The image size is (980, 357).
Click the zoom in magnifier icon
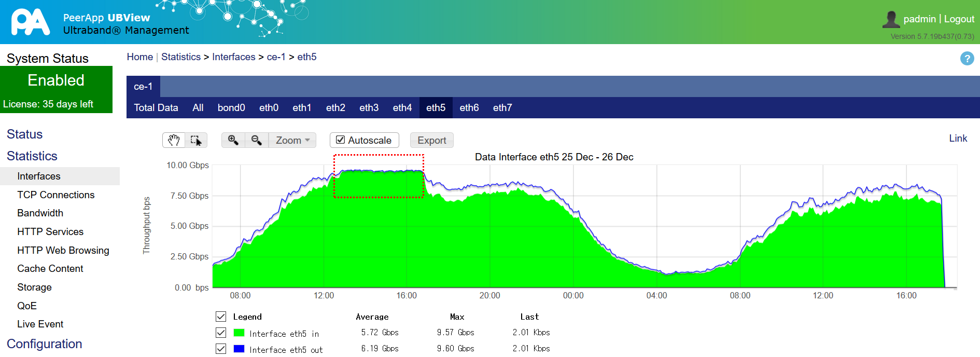tap(233, 140)
